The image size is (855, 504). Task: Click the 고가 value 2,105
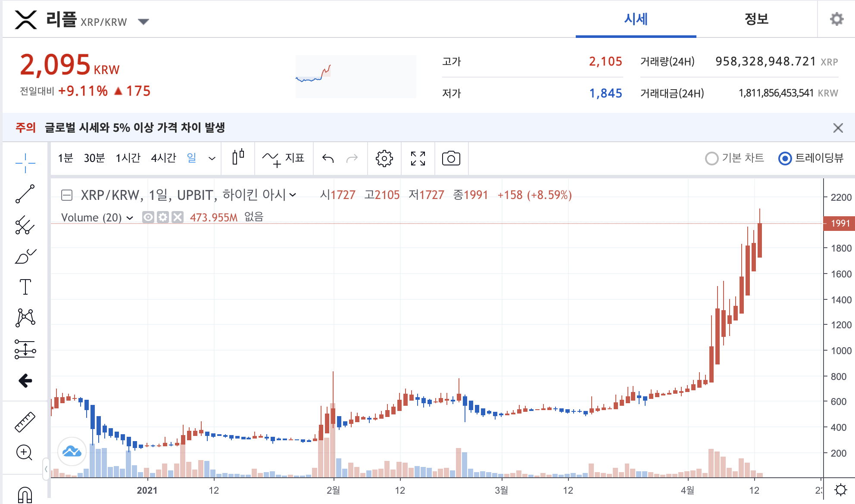tap(605, 62)
